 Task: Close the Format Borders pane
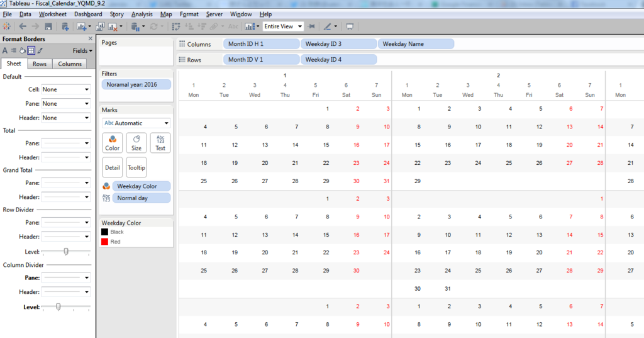pyautogui.click(x=91, y=38)
